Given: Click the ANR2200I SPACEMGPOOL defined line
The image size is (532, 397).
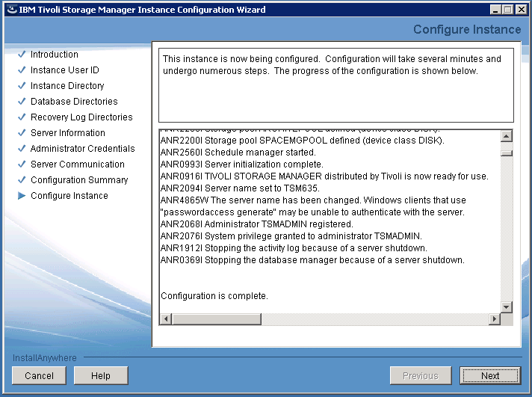Looking at the screenshot, I should pos(303,141).
